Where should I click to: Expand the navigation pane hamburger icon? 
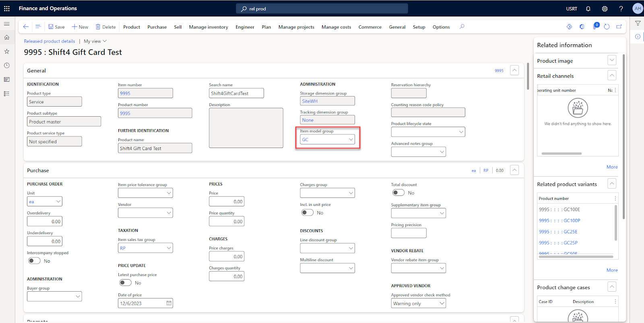[7, 24]
